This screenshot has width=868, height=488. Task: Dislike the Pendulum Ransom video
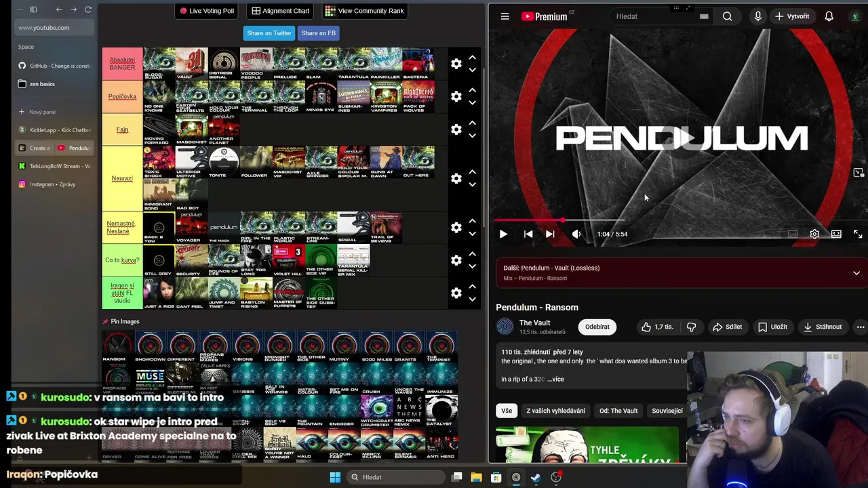click(691, 327)
